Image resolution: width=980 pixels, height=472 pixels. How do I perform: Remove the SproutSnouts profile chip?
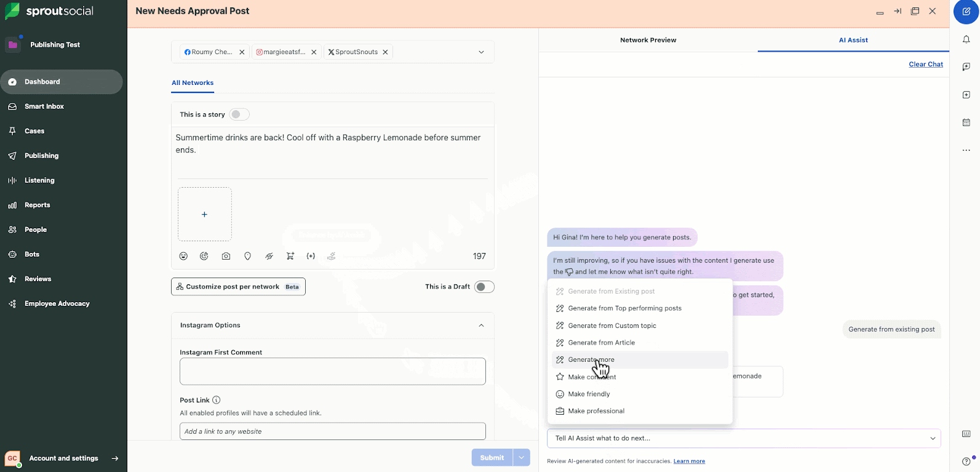click(x=385, y=52)
